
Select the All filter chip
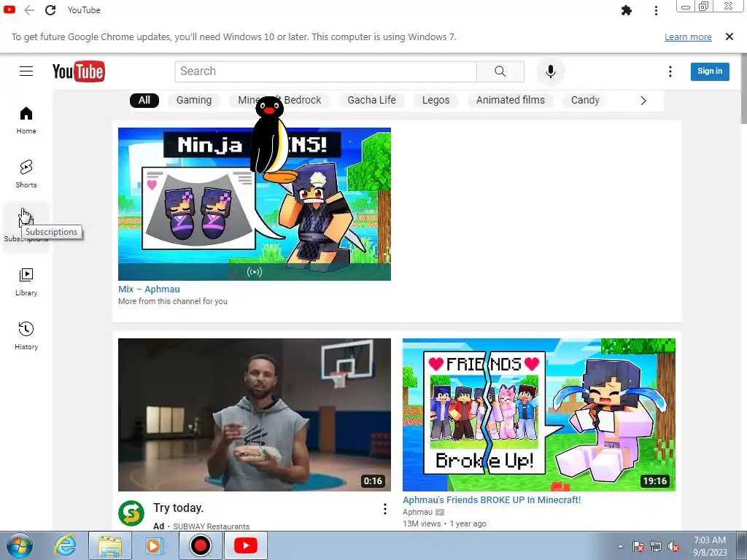tap(144, 100)
